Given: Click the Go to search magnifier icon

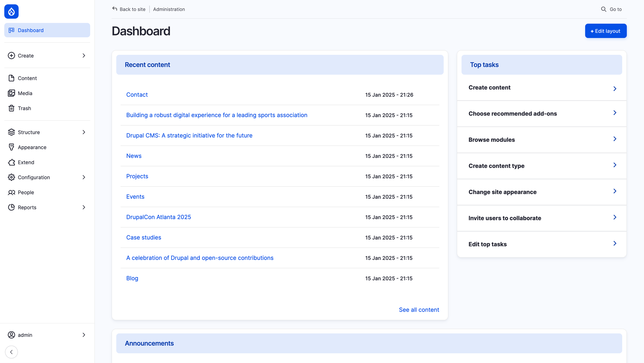Looking at the screenshot, I should [x=603, y=9].
